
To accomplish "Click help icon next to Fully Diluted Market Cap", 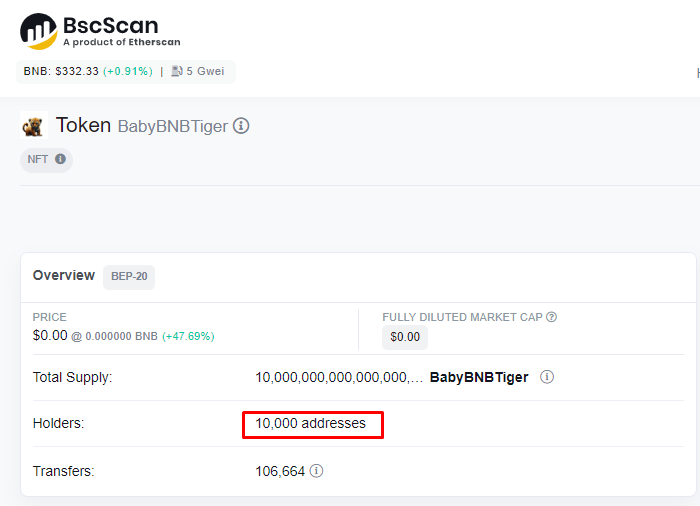I will tap(552, 317).
